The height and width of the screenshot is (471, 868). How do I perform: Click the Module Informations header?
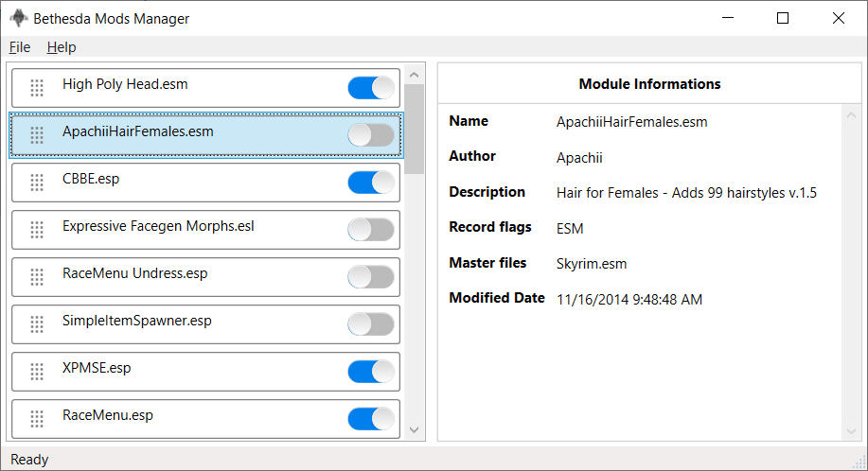pyautogui.click(x=650, y=84)
